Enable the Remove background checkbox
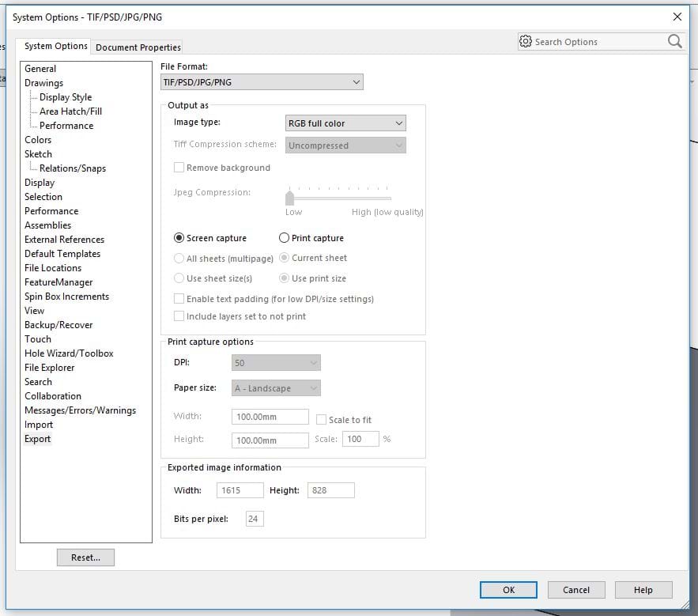The width and height of the screenshot is (698, 616). pyautogui.click(x=179, y=168)
